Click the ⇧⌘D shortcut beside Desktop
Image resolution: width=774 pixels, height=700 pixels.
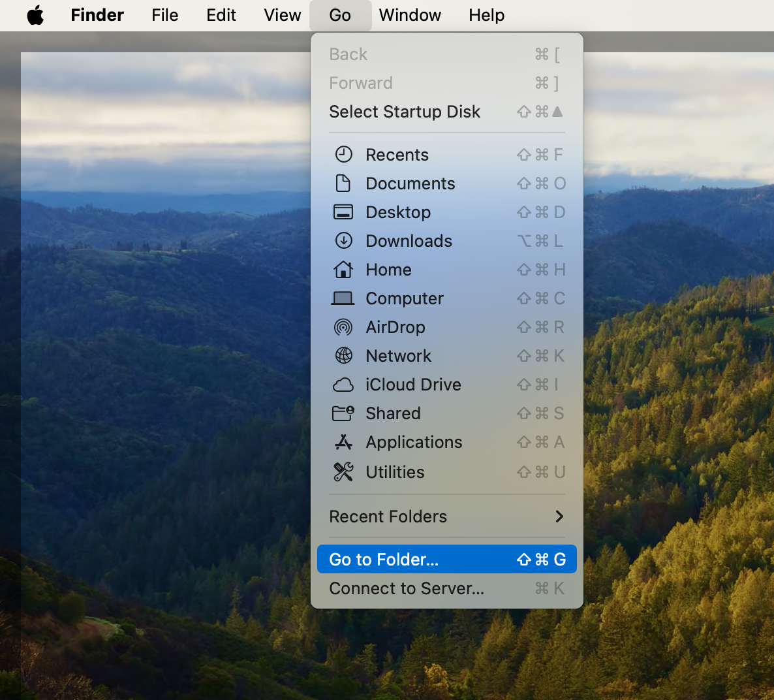[x=541, y=212]
